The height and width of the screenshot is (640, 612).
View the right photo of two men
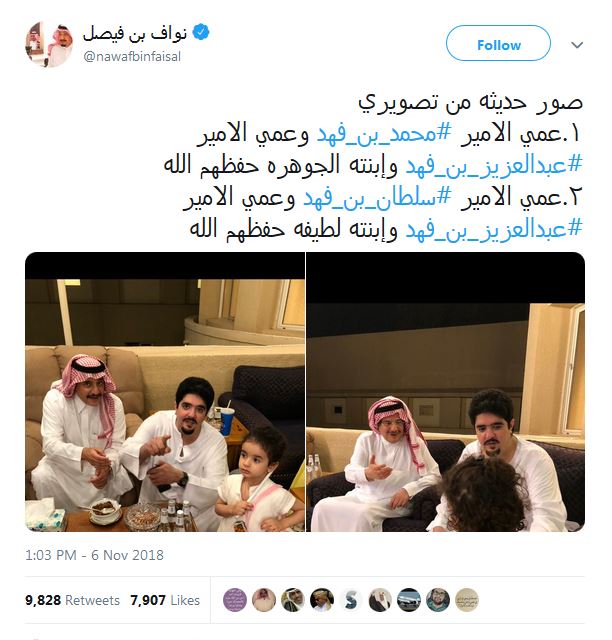[445, 392]
